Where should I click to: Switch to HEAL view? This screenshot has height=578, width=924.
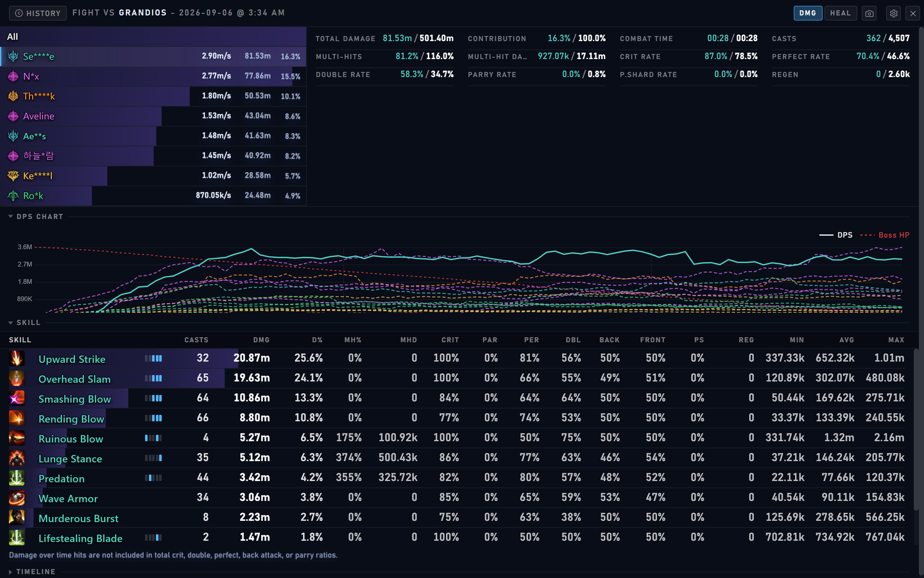(x=840, y=13)
